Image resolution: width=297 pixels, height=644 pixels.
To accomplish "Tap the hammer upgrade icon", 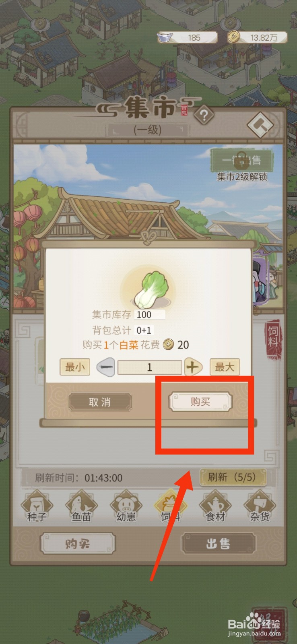I will [260, 124].
